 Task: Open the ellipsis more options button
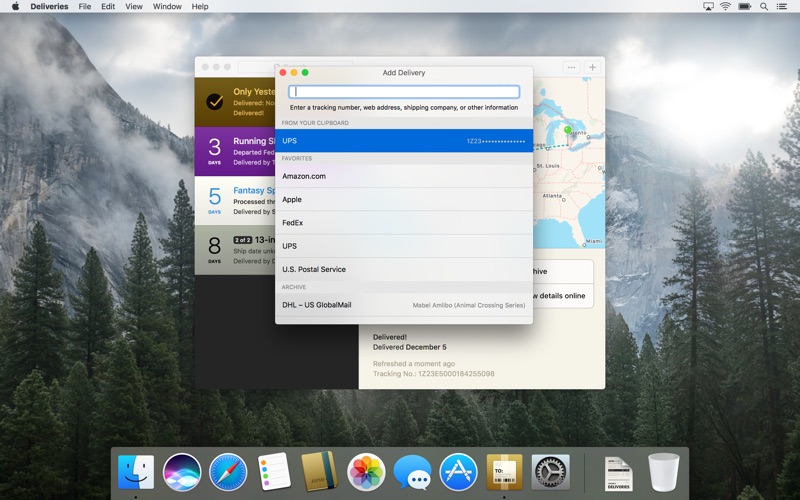coord(571,67)
